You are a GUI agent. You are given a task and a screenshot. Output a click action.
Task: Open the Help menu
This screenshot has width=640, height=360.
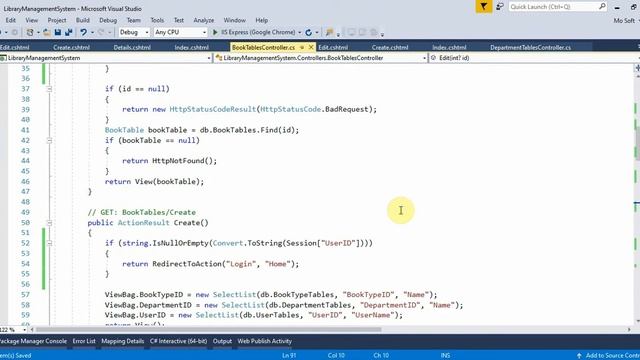click(262, 20)
